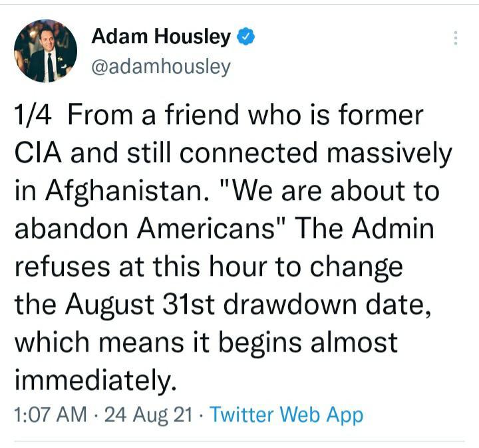Click the words which means in tweet
Image resolution: width=479 pixels, height=448 pixels.
pyautogui.click(x=99, y=342)
